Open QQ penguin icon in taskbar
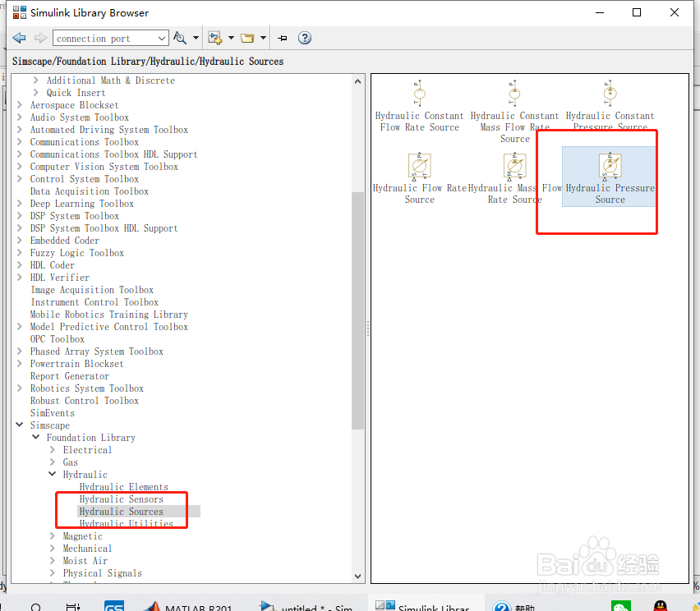Viewport: 700px width, 611px height. tap(661, 605)
